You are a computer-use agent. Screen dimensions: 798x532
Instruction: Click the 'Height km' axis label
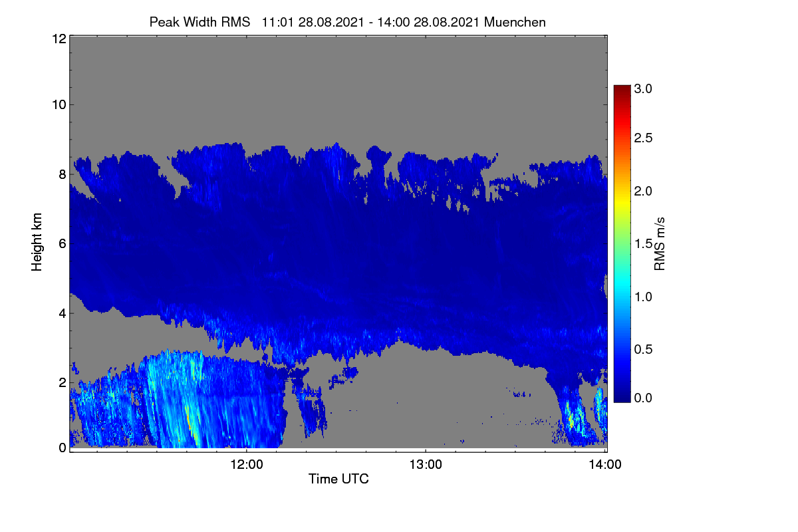pyautogui.click(x=37, y=242)
